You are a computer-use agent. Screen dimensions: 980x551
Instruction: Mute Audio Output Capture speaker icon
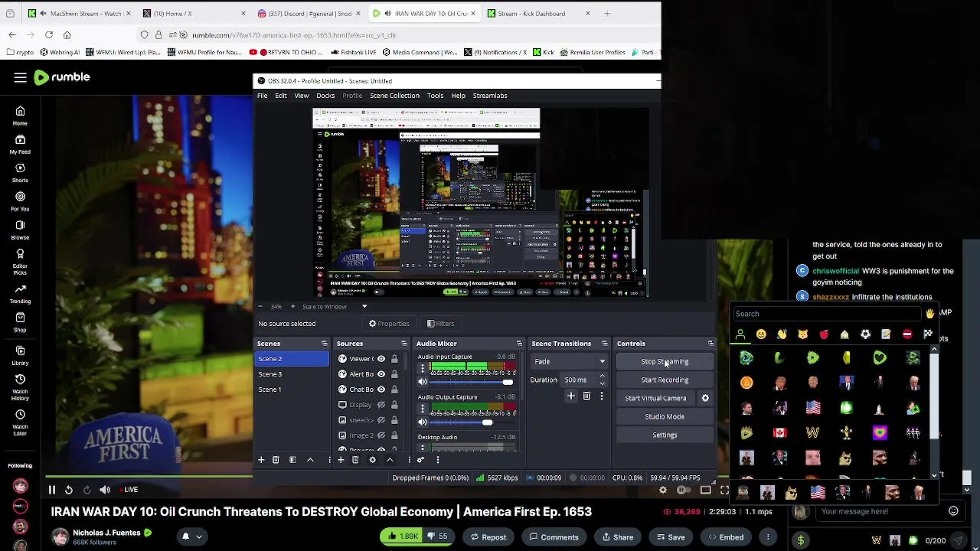pos(422,422)
